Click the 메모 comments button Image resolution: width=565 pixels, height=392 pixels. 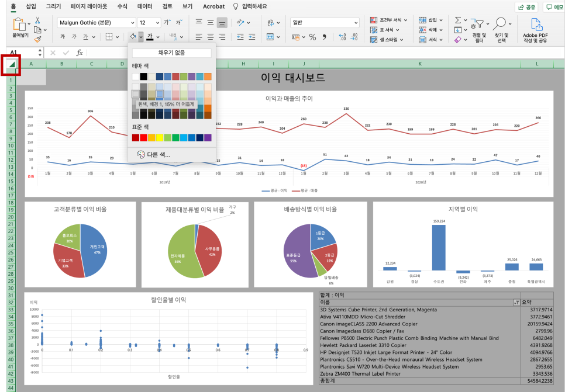(x=555, y=7)
